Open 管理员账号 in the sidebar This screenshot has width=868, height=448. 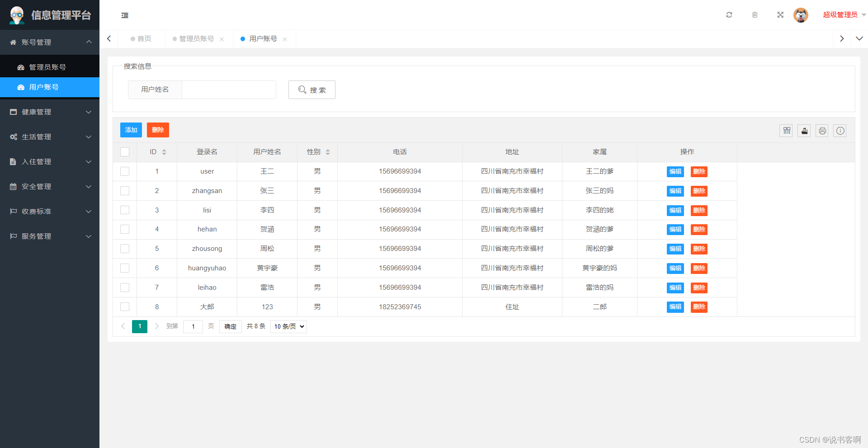[x=50, y=67]
